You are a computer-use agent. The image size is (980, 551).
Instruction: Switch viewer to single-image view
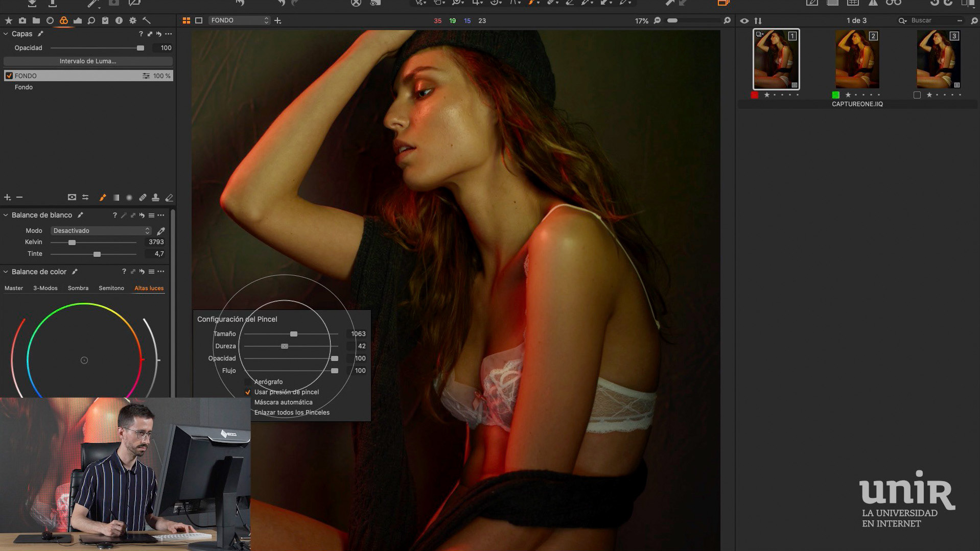tap(199, 20)
